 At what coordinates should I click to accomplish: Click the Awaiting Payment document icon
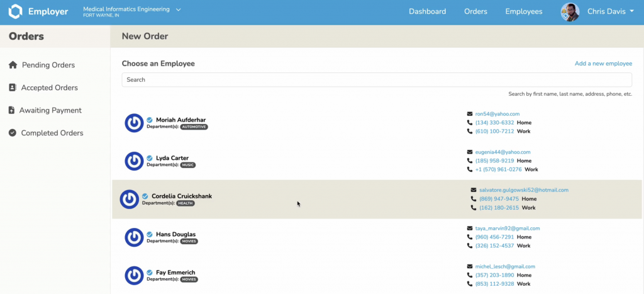pyautogui.click(x=11, y=110)
